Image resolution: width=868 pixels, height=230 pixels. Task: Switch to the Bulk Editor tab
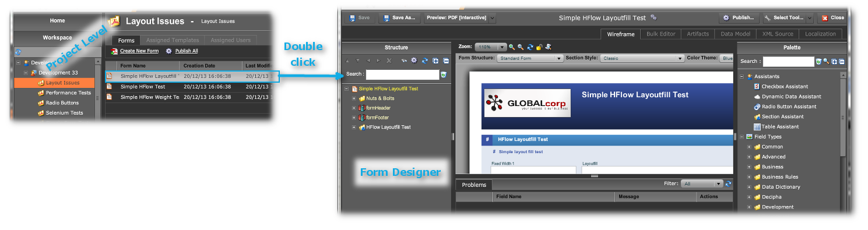click(x=660, y=34)
